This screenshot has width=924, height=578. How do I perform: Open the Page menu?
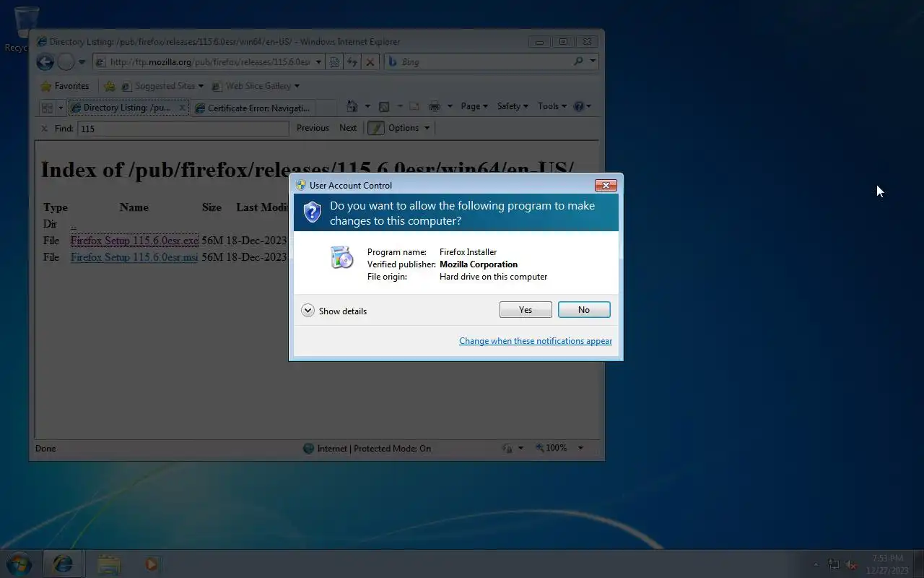[x=474, y=106]
